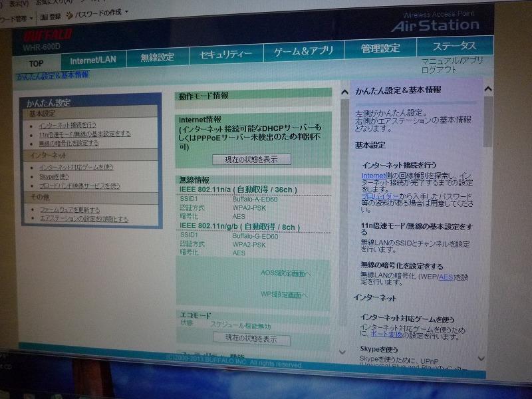Viewport: 532px width, 399px height.
Task: Click the Internet link in help text
Action: click(x=374, y=176)
